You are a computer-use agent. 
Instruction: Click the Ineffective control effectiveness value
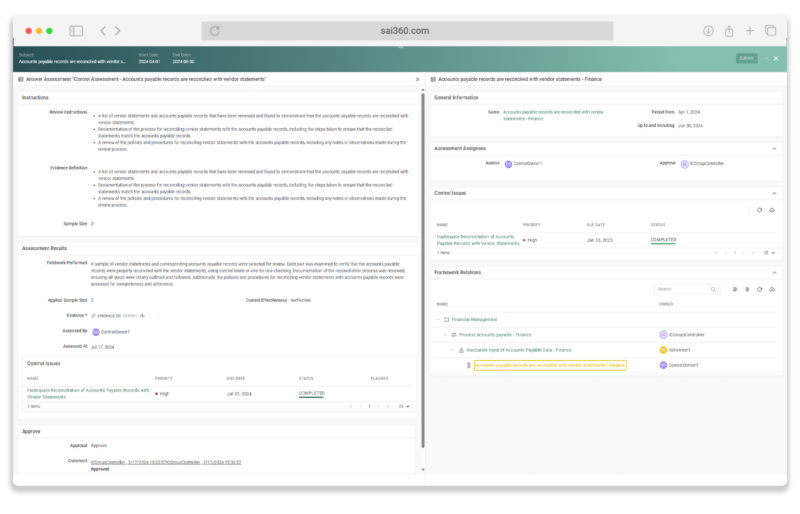tap(301, 301)
